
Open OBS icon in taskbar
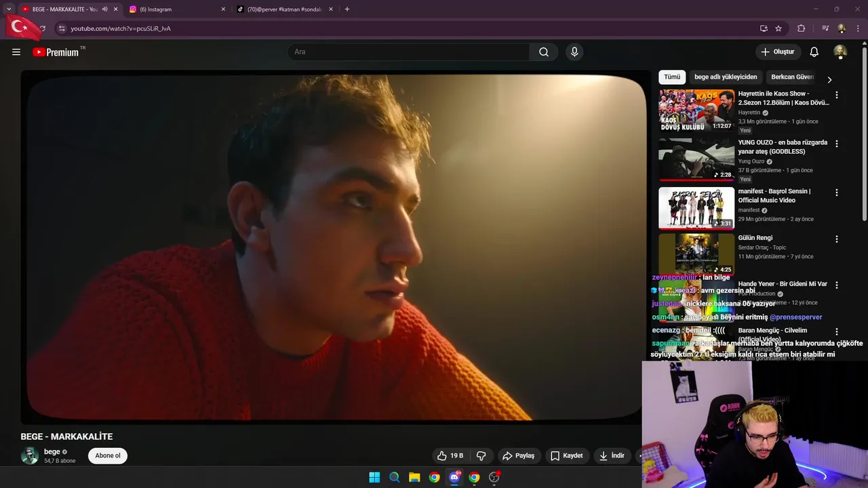point(494,477)
